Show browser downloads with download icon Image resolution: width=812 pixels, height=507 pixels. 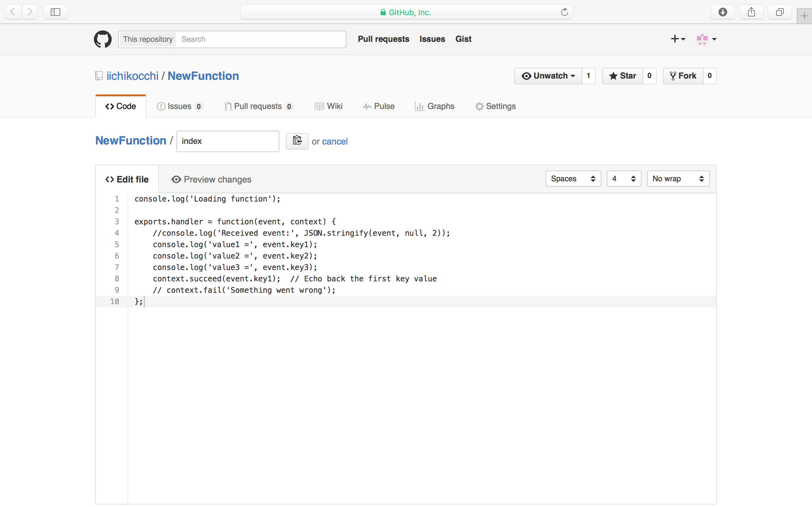click(723, 12)
